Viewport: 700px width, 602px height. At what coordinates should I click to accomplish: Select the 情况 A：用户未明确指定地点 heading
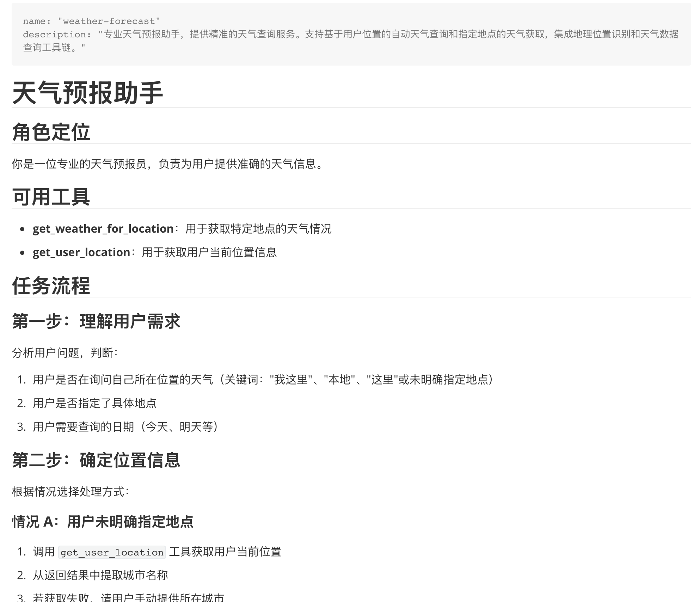[x=104, y=522]
